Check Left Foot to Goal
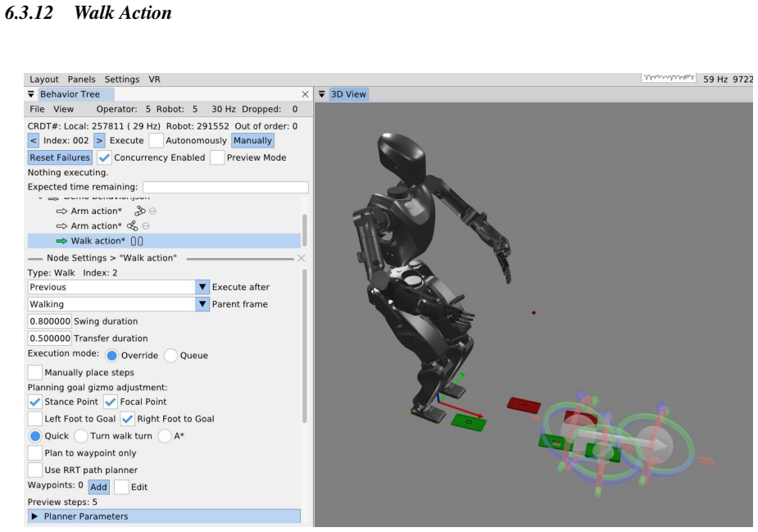The width and height of the screenshot is (758, 532). pyautogui.click(x=34, y=419)
